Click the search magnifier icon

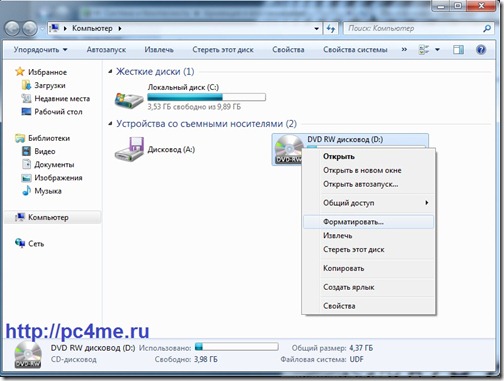(487, 29)
